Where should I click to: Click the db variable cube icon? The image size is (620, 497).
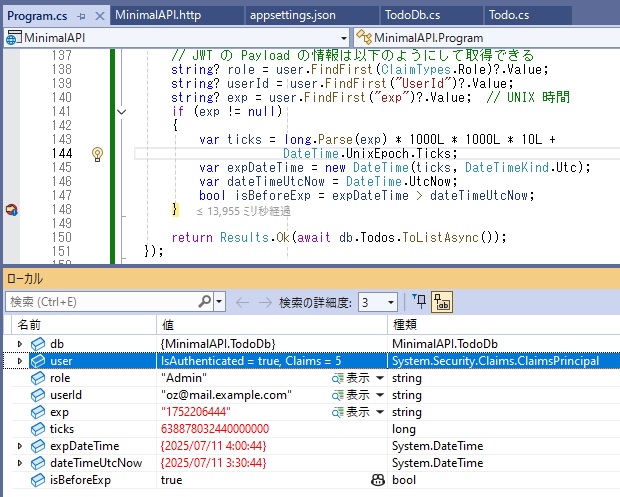38,344
